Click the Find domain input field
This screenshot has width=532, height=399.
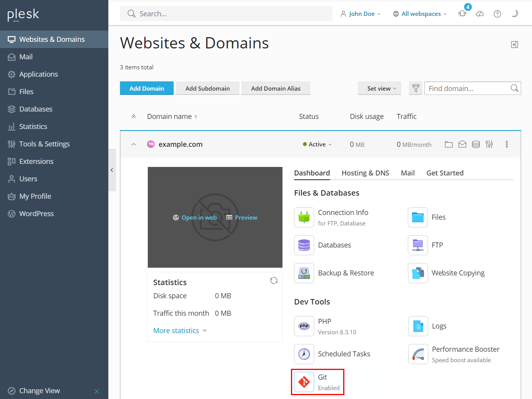click(x=468, y=88)
